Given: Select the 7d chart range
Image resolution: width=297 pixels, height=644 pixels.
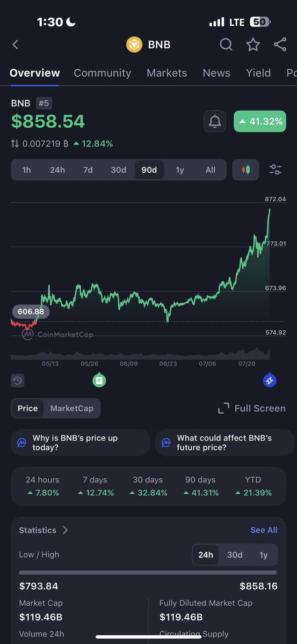Looking at the screenshot, I should tap(88, 170).
